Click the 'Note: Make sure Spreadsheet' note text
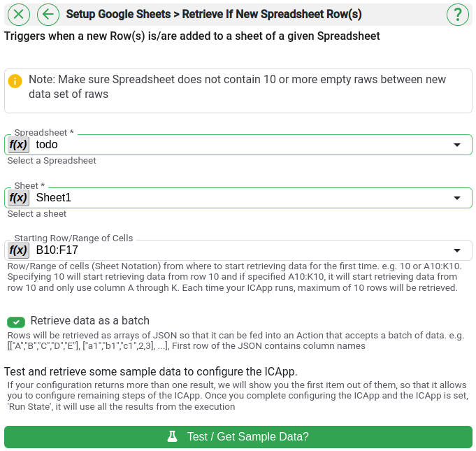Viewport: 476px width, 451px height. coord(237,87)
